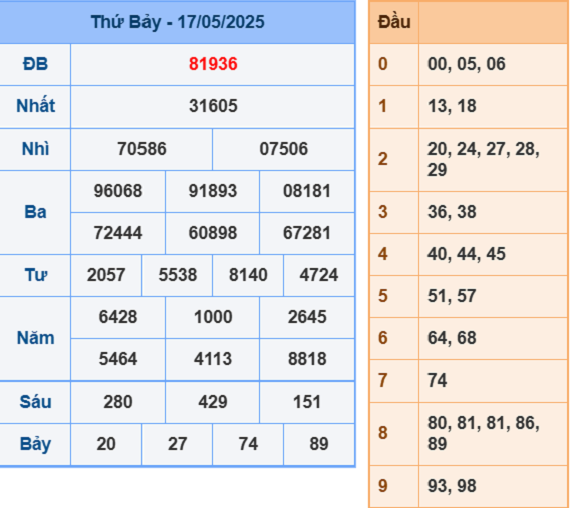Click the values 36, 38
Screen dimensions: 571x508
tap(452, 212)
